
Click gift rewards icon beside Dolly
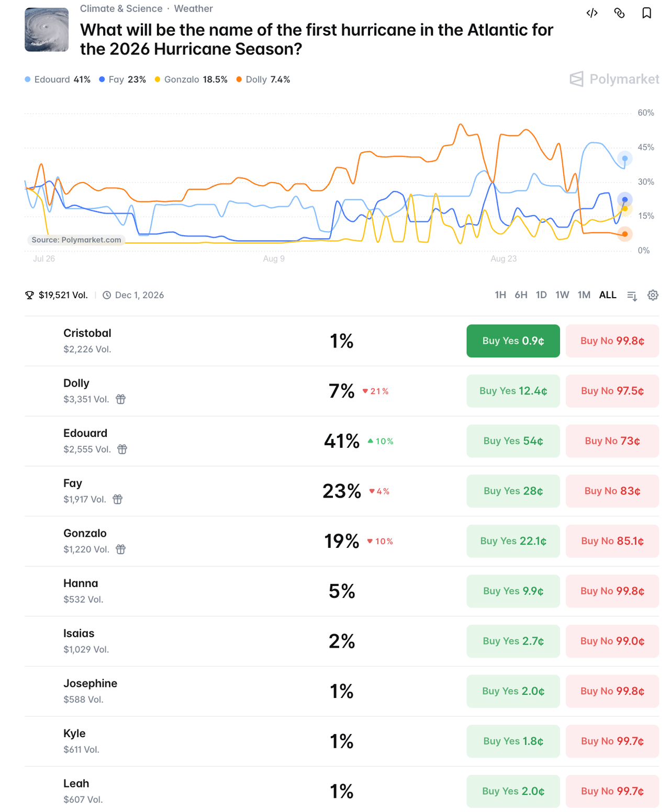click(121, 399)
